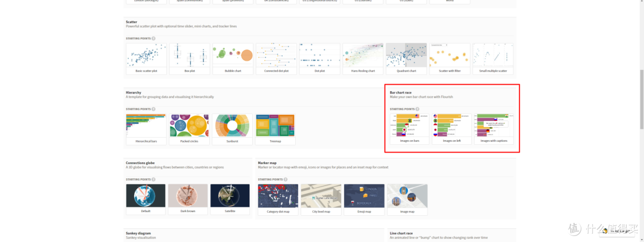Choose the Packed circles template
This screenshot has width=644, height=242.
click(189, 129)
